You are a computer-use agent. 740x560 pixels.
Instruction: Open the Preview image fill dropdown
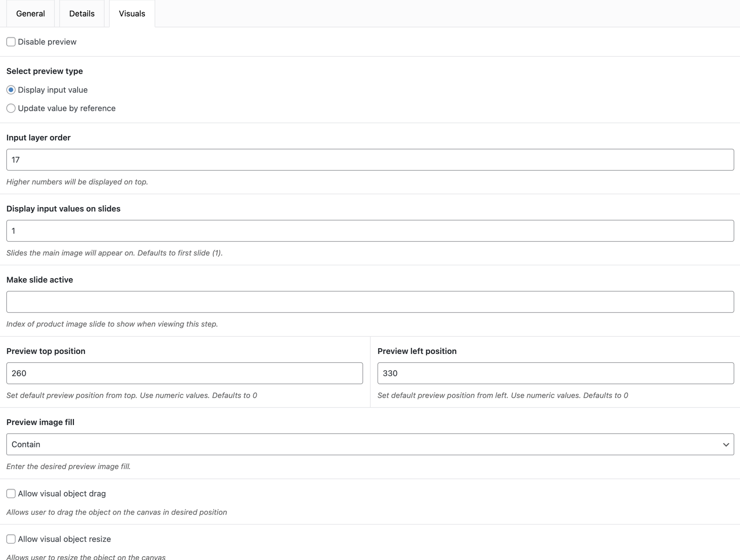coord(370,444)
